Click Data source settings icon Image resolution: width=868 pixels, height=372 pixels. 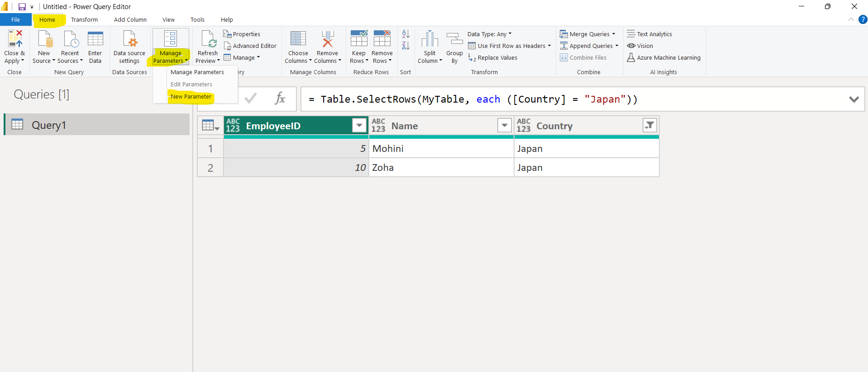[129, 40]
